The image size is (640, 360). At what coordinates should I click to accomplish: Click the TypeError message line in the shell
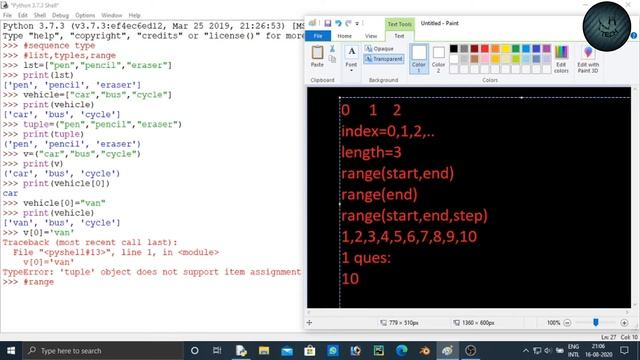tap(152, 272)
